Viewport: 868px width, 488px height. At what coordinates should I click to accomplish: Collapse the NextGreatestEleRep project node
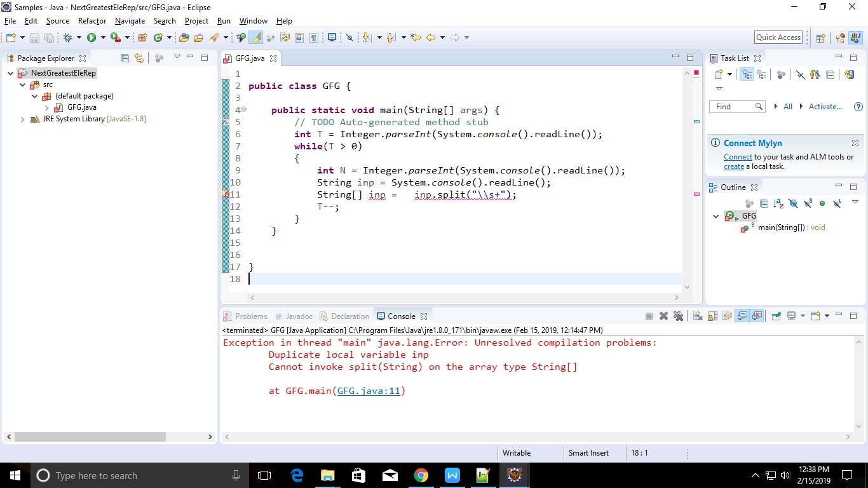(11, 73)
